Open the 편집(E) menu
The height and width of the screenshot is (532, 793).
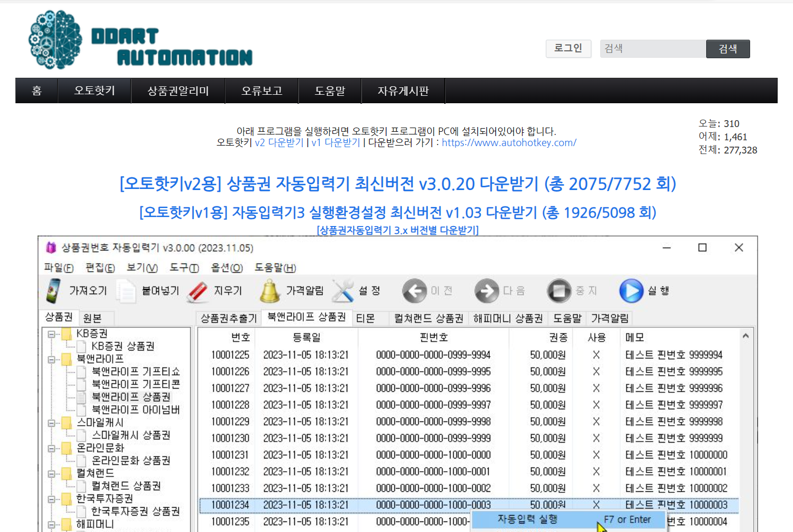[100, 268]
